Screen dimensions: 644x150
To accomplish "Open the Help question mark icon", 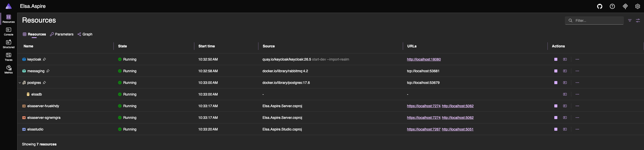I will [x=612, y=6].
